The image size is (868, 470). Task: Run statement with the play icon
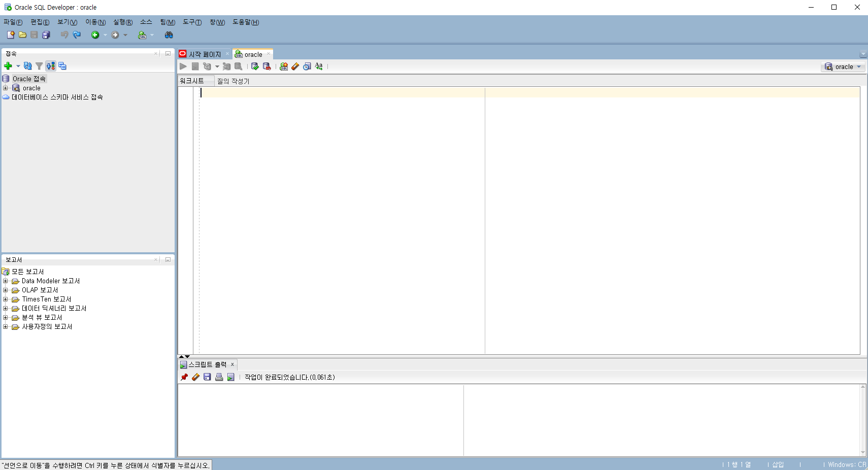click(x=183, y=66)
